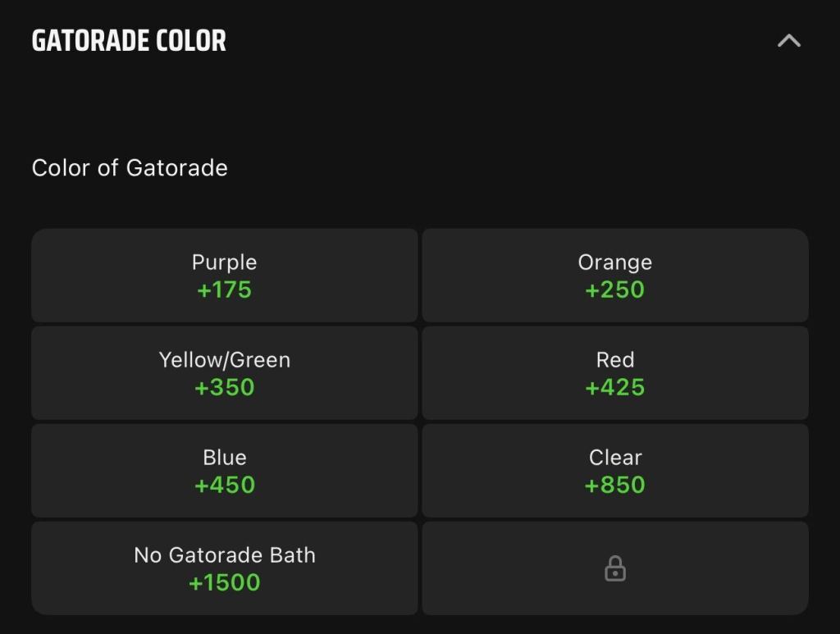Choose the Yellow/Green option
Viewport: 840px width, 634px height.
coord(225,373)
